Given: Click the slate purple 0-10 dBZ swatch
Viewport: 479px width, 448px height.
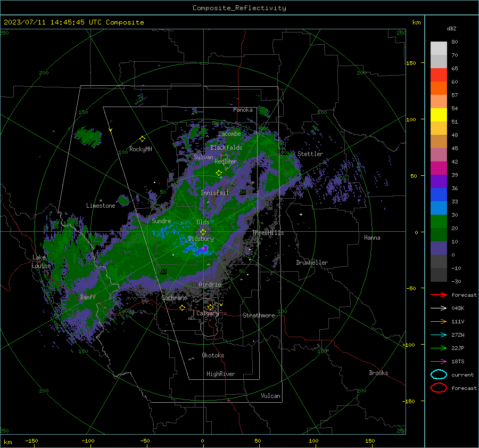Looking at the screenshot, I should [439, 248].
